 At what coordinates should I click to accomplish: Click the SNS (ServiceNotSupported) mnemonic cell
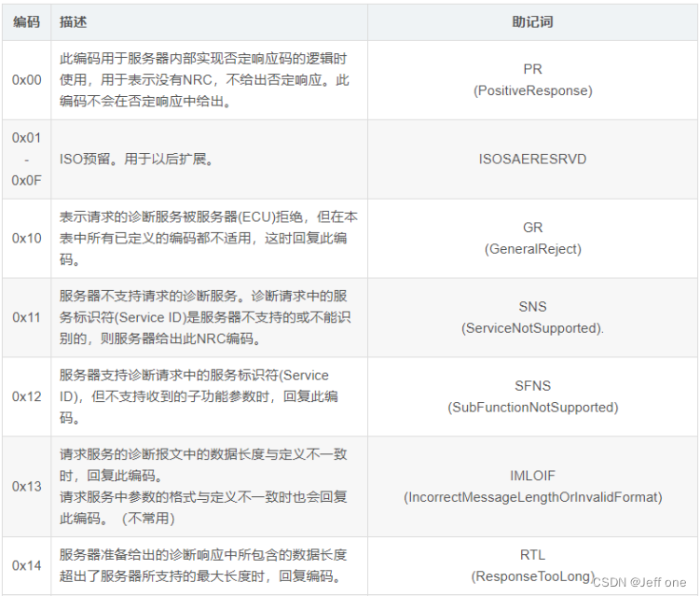tap(532, 317)
